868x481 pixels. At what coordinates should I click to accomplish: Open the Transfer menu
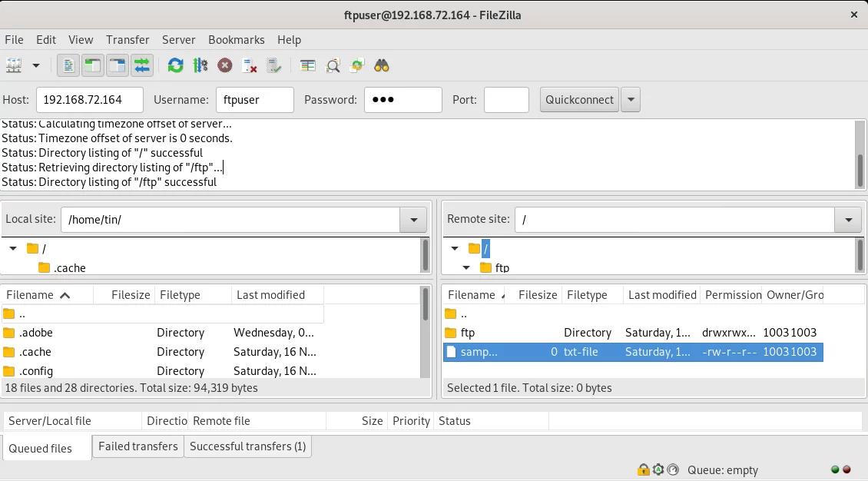[x=128, y=40]
